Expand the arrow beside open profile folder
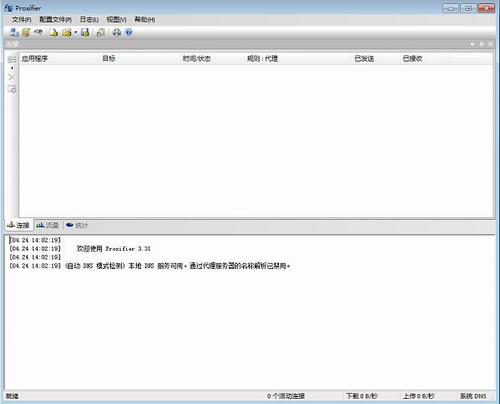500x404 pixels. pos(75,32)
